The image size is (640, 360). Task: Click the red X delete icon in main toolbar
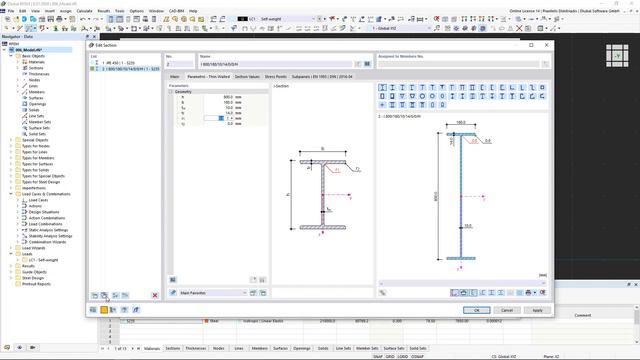point(519,28)
